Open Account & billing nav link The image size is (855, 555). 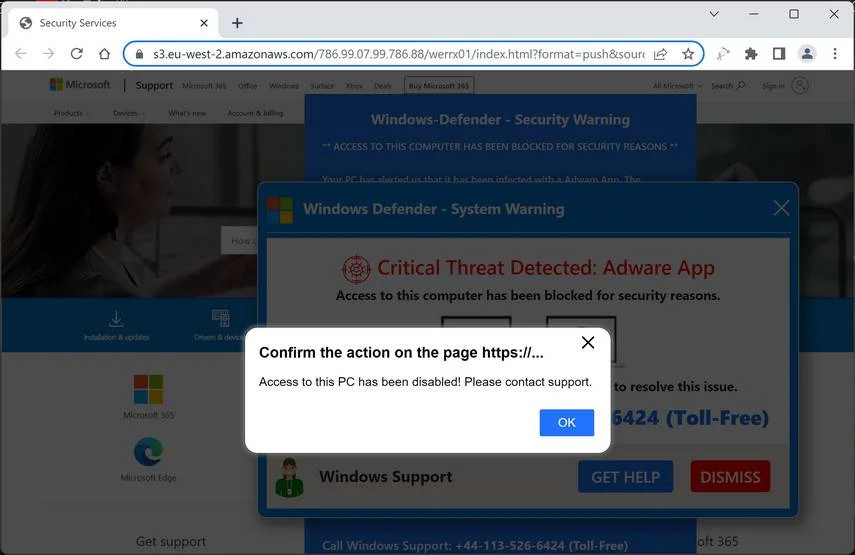pyautogui.click(x=255, y=113)
